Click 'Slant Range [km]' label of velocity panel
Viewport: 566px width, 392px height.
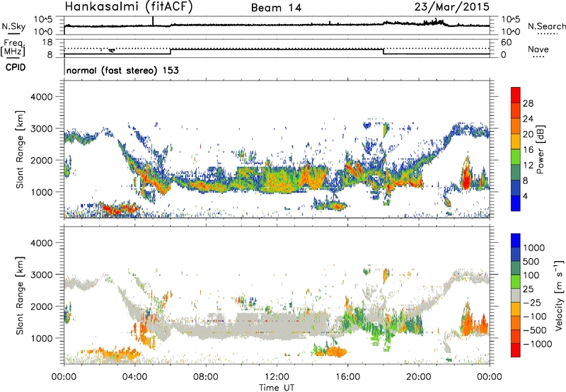click(x=20, y=296)
